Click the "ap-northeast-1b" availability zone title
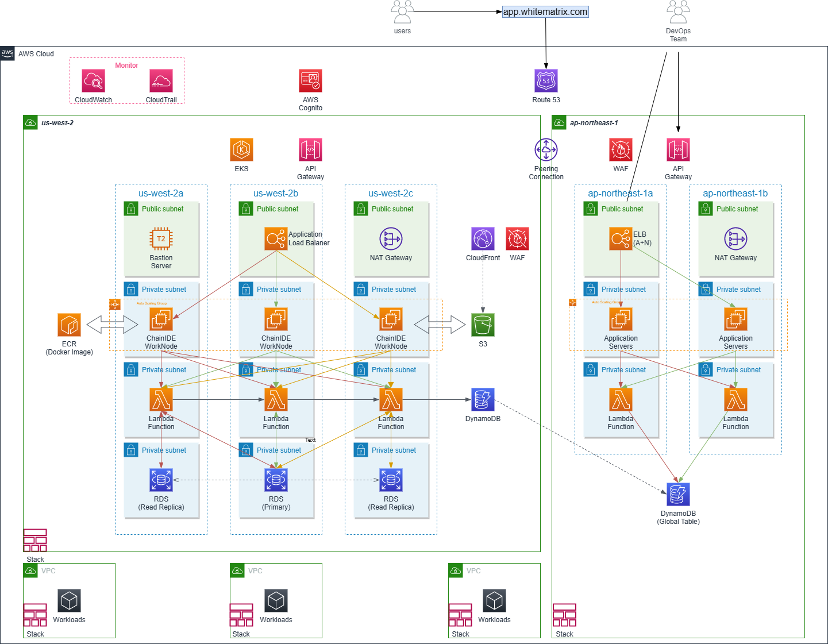 [x=735, y=194]
